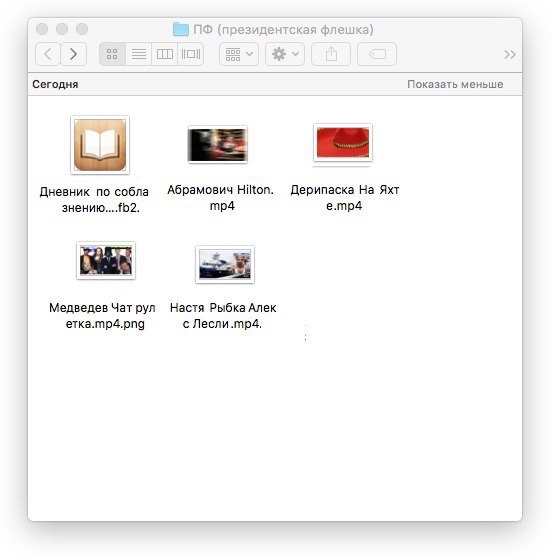Click the 'Показать меньше' link
Image resolution: width=553 pixels, height=558 pixels.
(455, 84)
